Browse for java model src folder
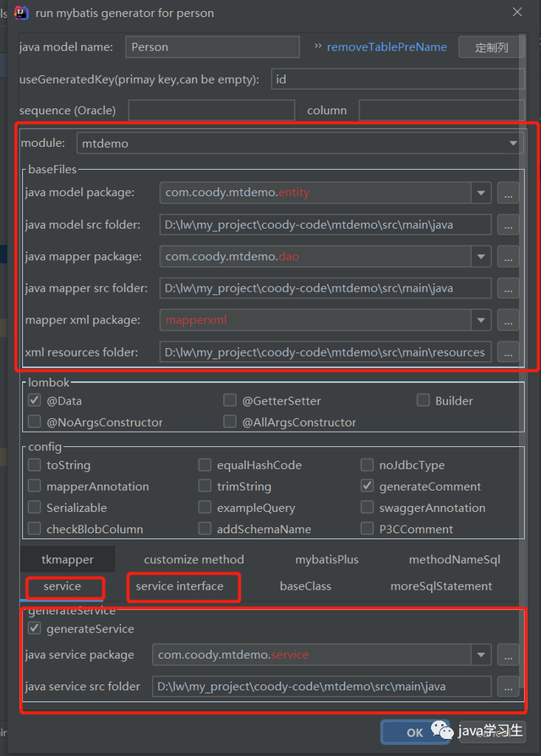 [508, 225]
